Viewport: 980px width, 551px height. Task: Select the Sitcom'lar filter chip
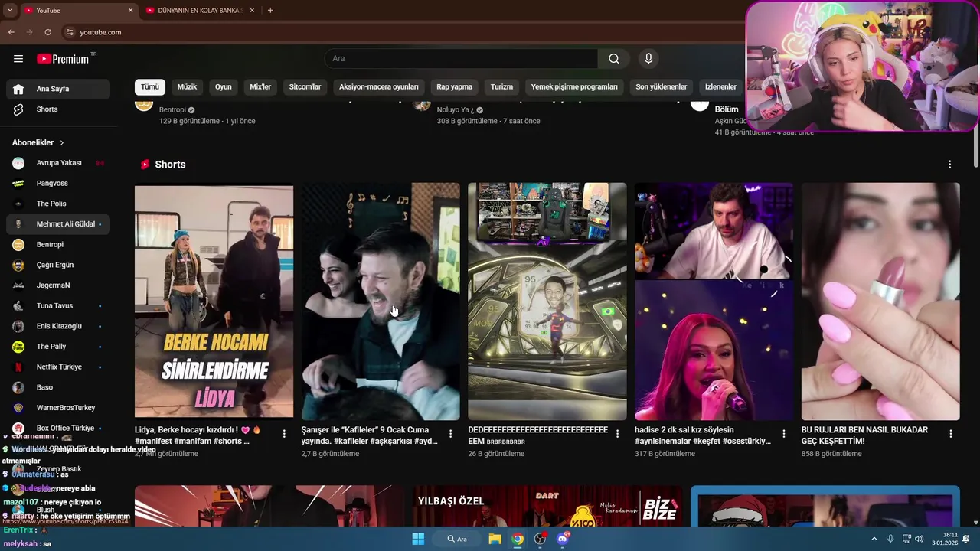tap(305, 86)
